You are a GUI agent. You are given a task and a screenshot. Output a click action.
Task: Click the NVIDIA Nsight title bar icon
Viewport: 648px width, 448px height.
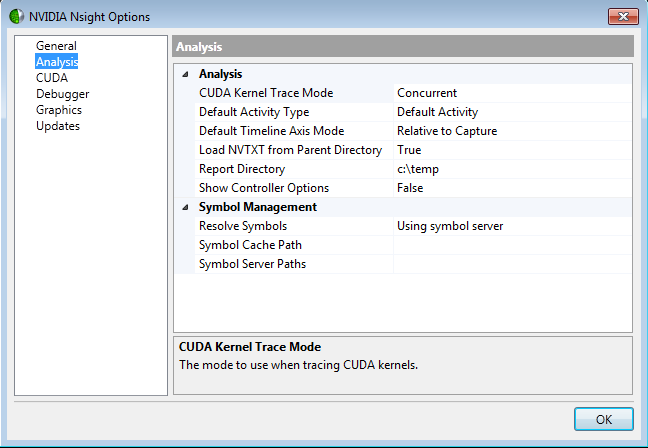[x=16, y=16]
